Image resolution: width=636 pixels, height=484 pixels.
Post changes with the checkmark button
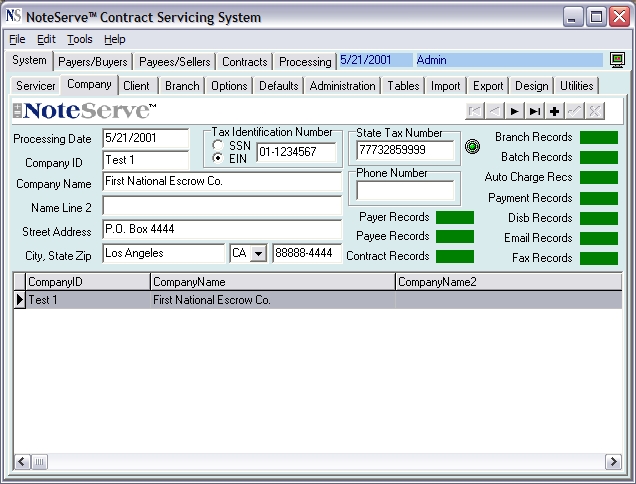point(574,111)
